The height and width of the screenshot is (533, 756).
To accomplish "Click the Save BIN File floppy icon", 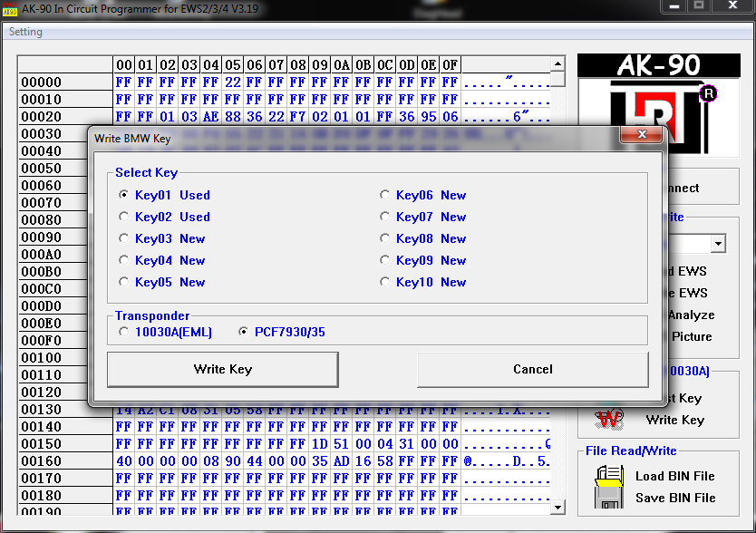I will pyautogui.click(x=607, y=498).
